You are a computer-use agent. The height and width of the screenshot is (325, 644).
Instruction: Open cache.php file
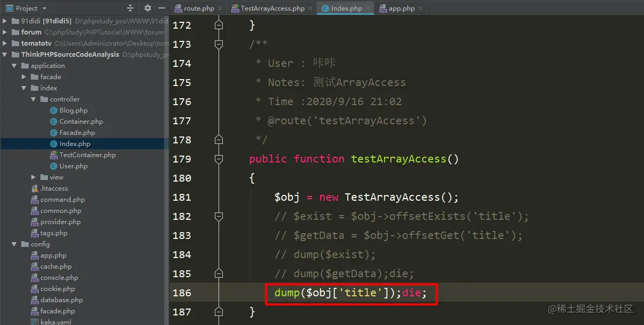pyautogui.click(x=56, y=267)
